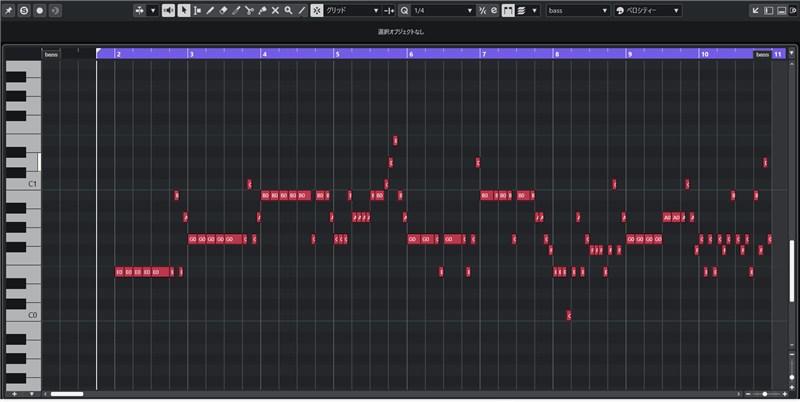Adjust the vertical zoom slider handle
The image size is (800, 402).
(792, 378)
